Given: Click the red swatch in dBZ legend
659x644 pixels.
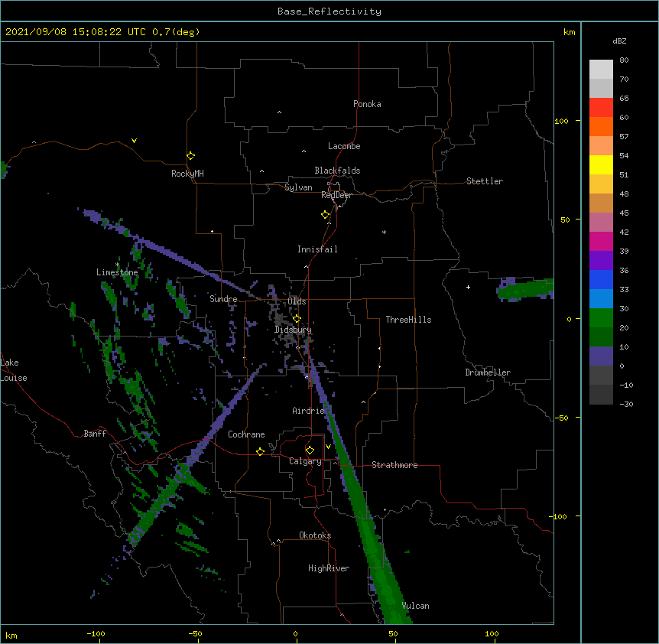Looking at the screenshot, I should click(601, 107).
